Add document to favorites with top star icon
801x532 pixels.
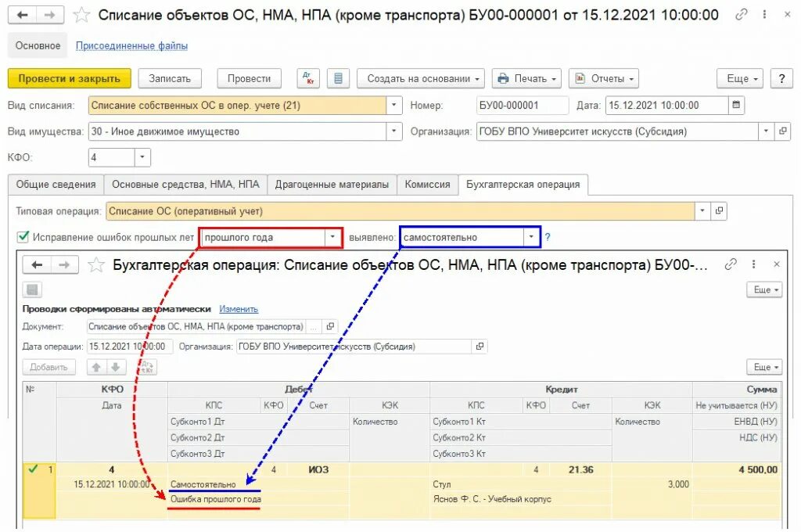coord(81,15)
